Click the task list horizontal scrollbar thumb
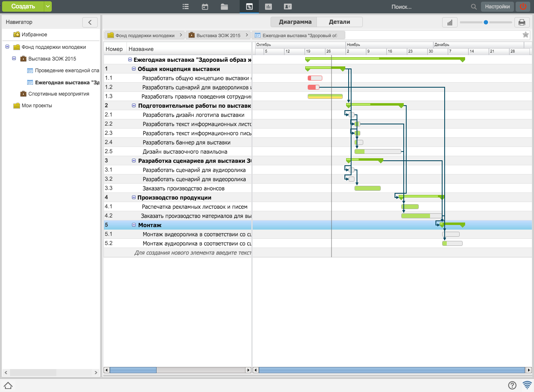This screenshot has height=392, width=534. pos(133,370)
